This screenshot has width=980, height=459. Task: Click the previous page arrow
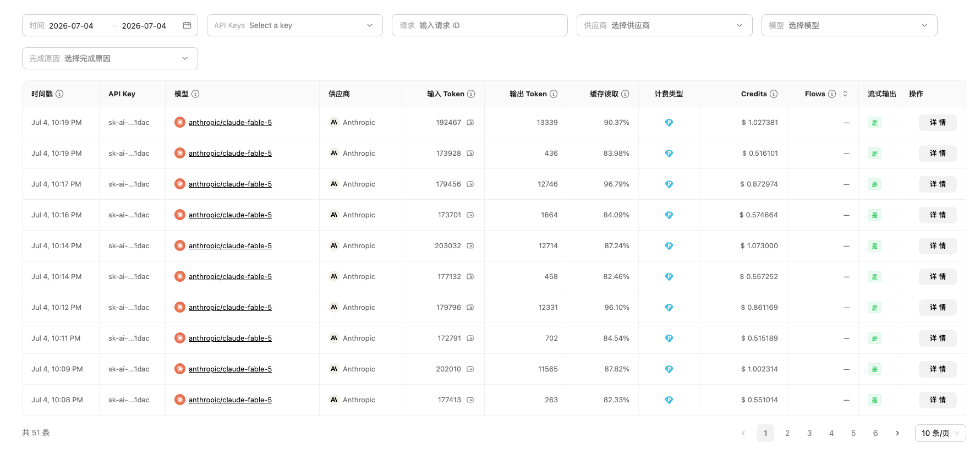tap(743, 433)
